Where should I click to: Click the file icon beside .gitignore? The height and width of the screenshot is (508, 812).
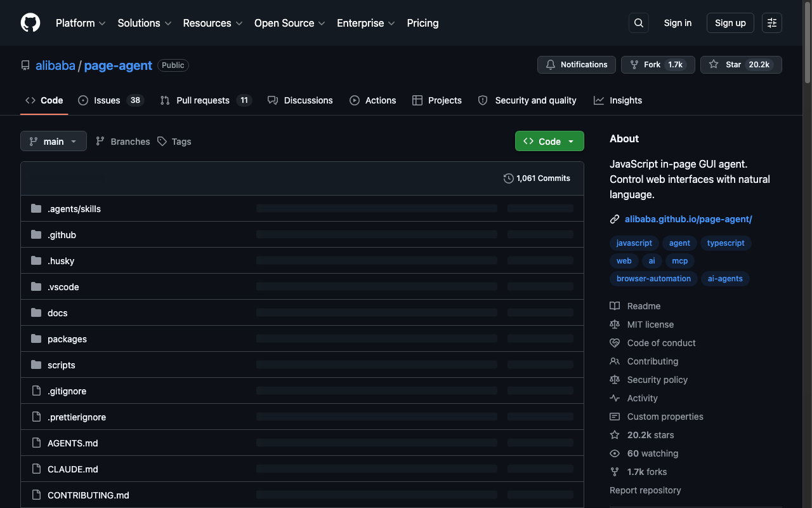[36, 391]
